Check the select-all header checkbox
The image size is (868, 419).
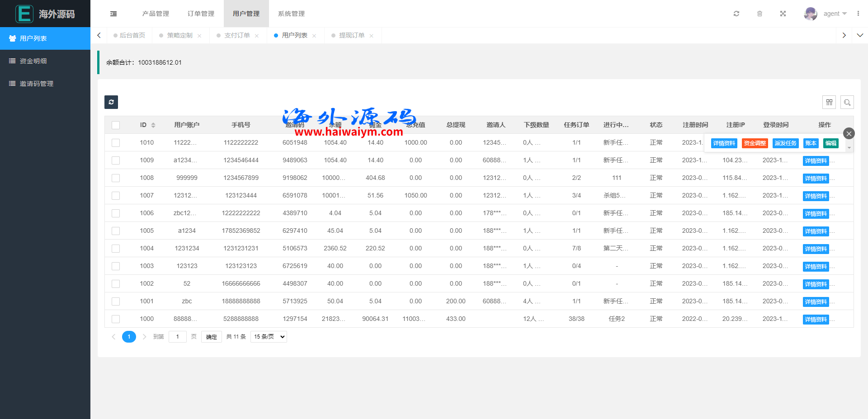116,125
